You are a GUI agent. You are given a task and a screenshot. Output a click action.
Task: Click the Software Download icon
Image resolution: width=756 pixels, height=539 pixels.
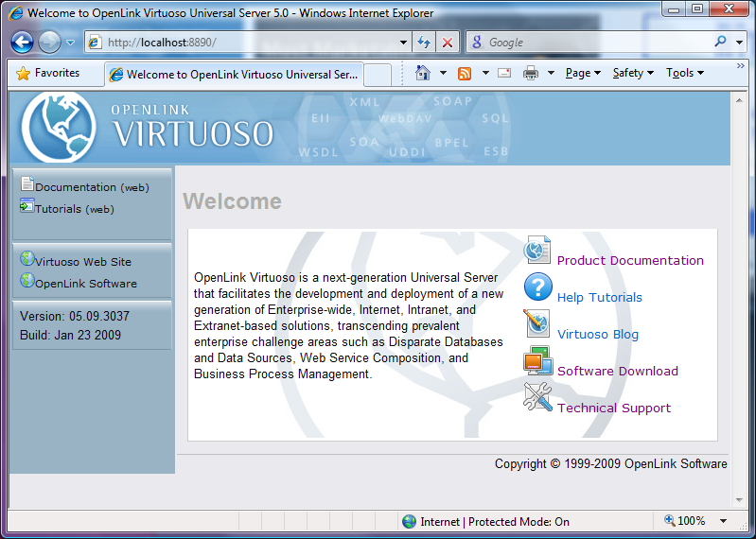[537, 361]
